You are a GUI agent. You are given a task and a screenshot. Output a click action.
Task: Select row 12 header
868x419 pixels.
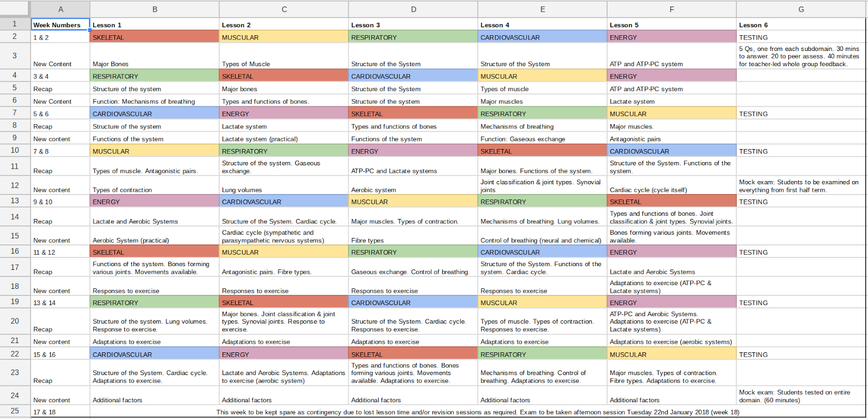15,185
